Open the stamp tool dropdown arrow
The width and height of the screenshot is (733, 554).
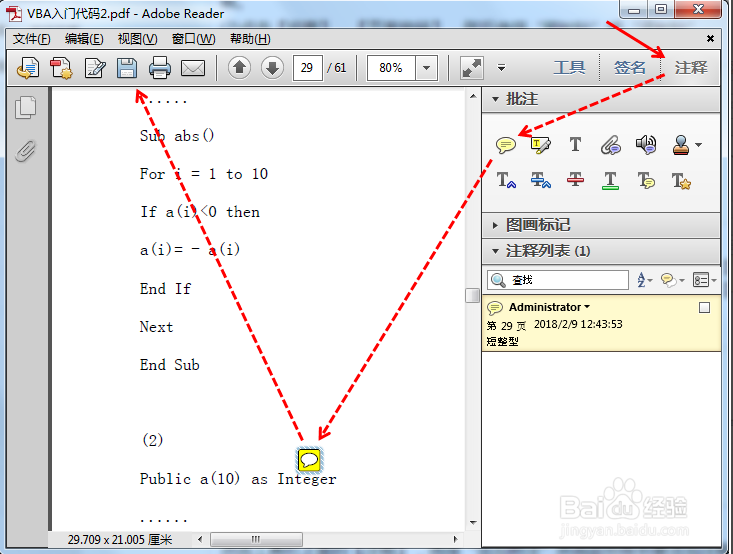pos(698,145)
